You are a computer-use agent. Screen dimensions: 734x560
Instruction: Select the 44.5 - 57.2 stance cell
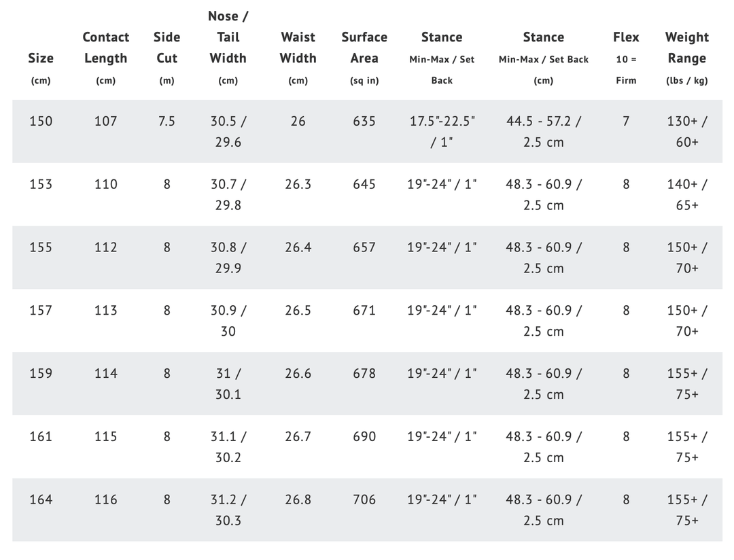544,131
